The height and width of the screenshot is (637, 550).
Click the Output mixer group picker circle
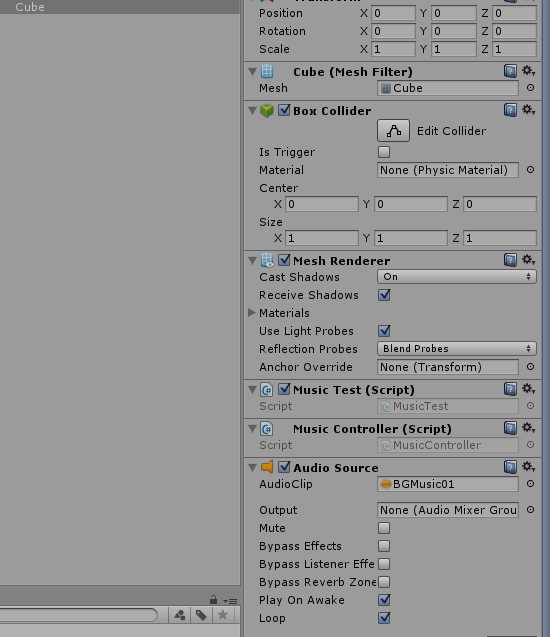pyautogui.click(x=531, y=510)
